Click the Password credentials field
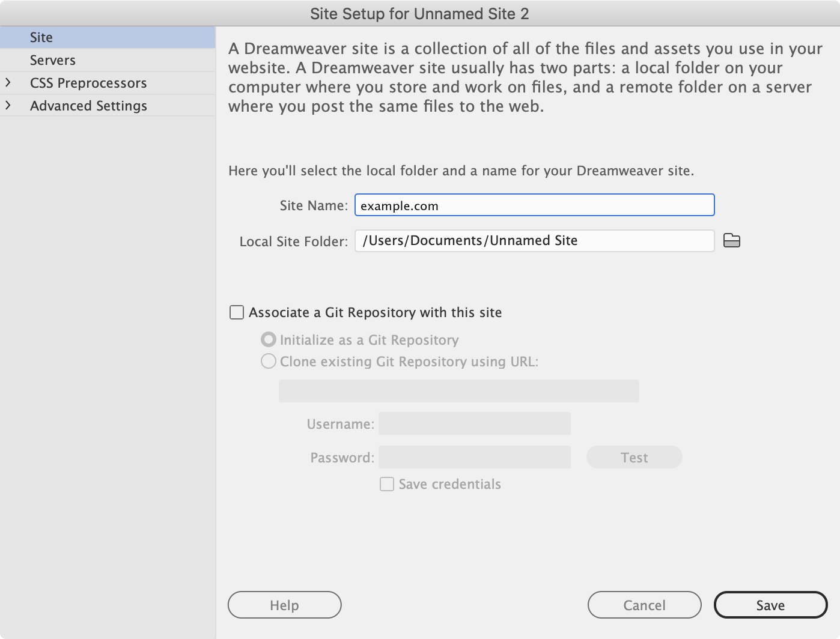 coord(474,457)
